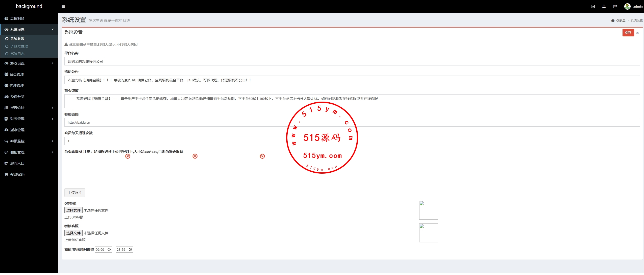
Task: Click the red 保存 button
Action: click(628, 33)
